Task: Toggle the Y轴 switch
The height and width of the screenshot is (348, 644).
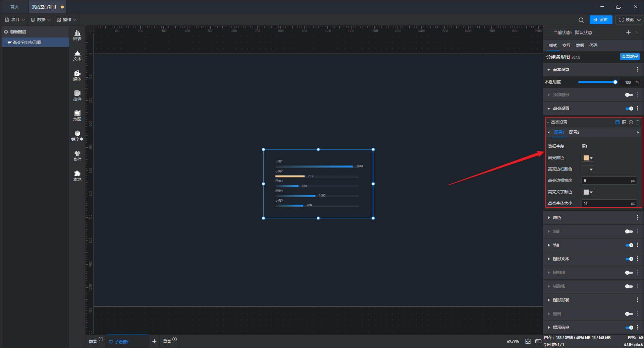Action: click(x=629, y=245)
